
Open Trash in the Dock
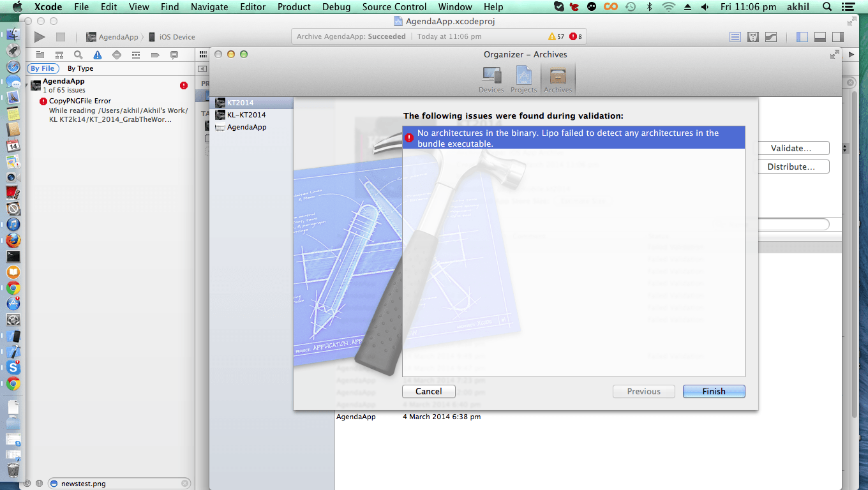(13, 470)
